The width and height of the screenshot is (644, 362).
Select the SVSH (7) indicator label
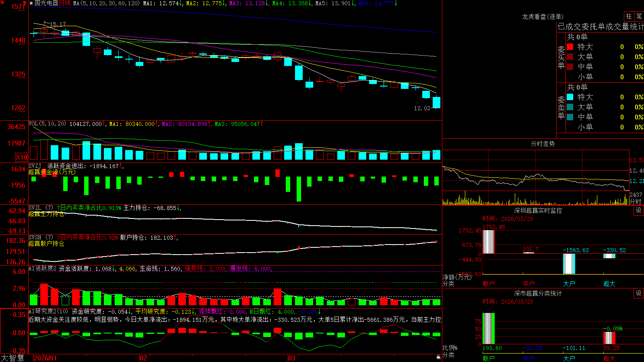[41, 238]
